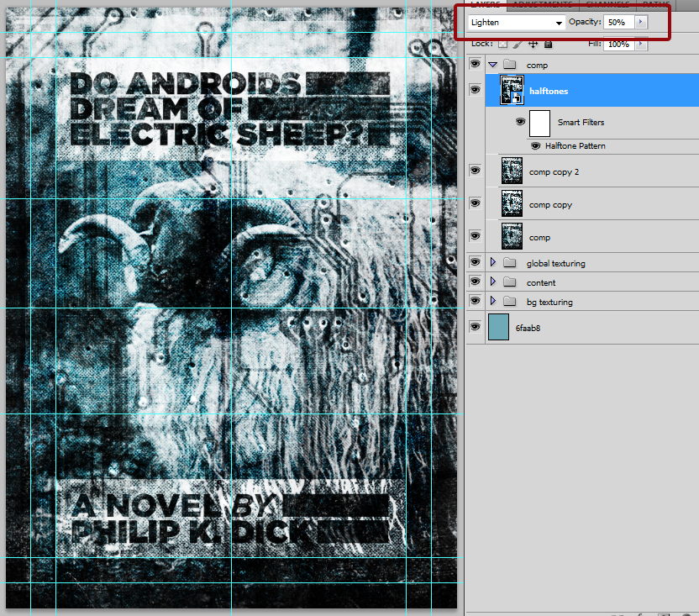Open the Opacity slider arrow
This screenshot has height=616, width=699.
tap(641, 22)
